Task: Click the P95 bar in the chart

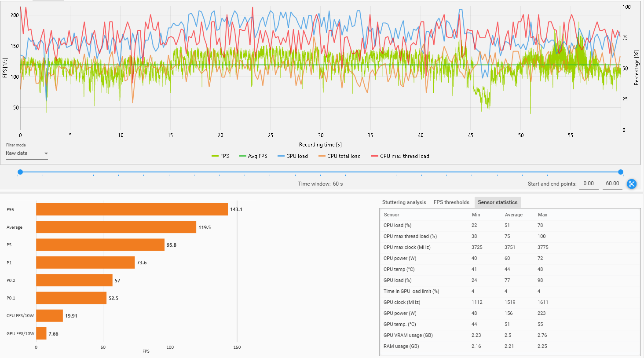Action: coord(132,209)
